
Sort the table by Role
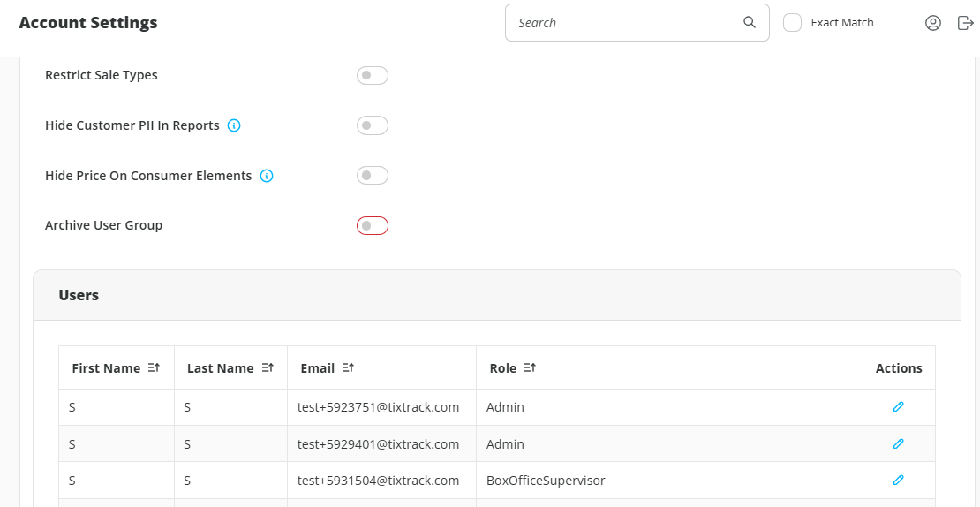pyautogui.click(x=530, y=368)
